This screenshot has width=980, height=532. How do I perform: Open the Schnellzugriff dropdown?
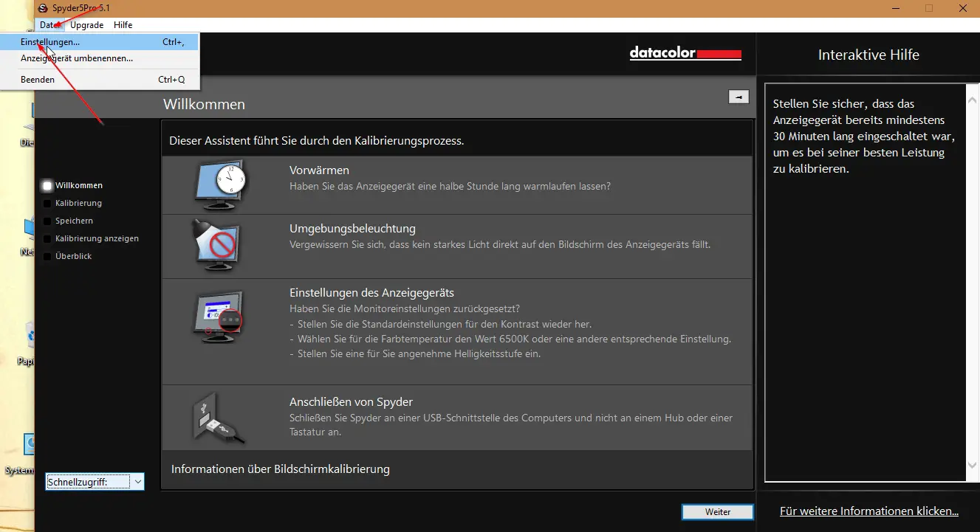tap(95, 482)
